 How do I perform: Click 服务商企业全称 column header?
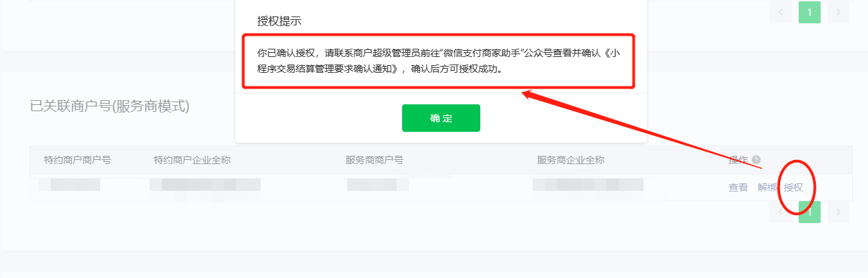point(571,160)
